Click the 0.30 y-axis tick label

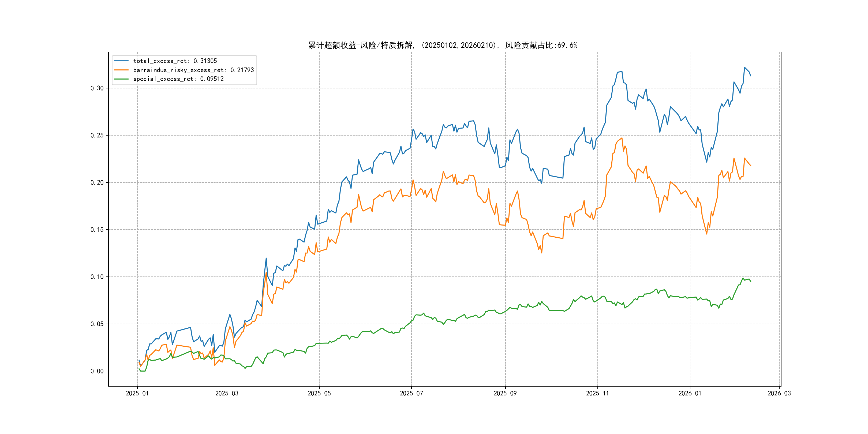click(x=97, y=88)
